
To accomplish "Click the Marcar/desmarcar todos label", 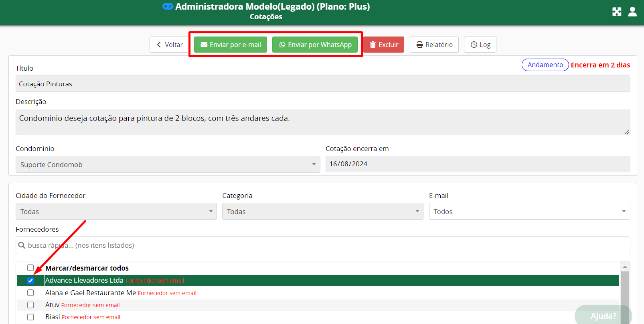I will [x=87, y=268].
